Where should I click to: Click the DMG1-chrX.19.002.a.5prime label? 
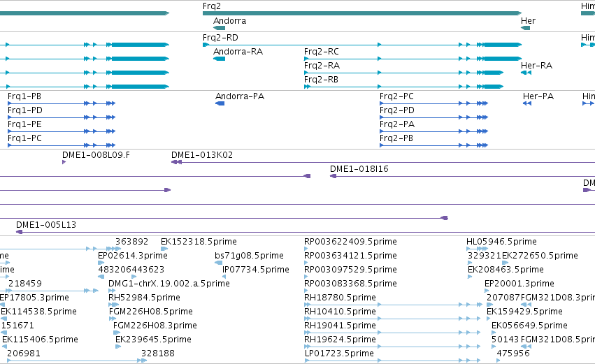[169, 284]
